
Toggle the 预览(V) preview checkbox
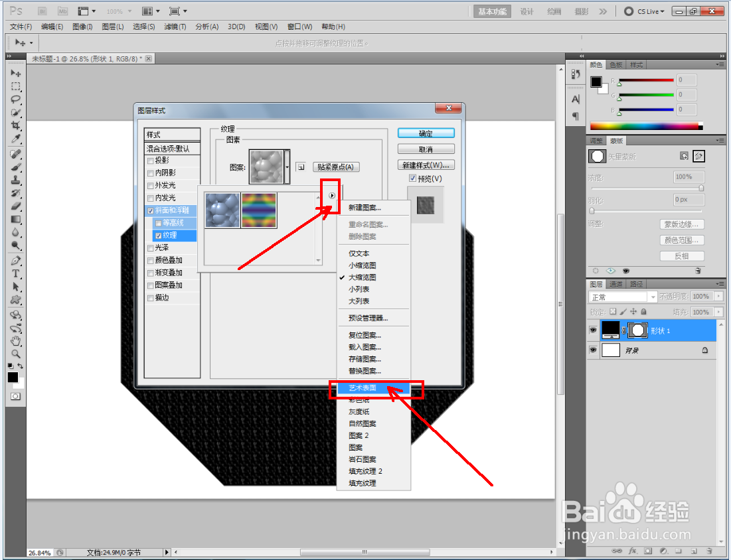pyautogui.click(x=412, y=178)
